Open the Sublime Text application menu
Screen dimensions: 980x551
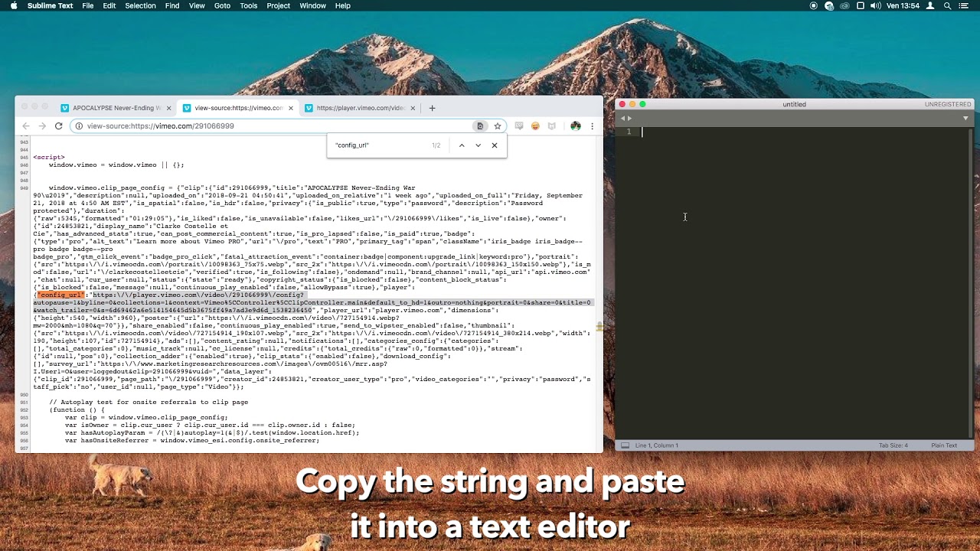[50, 5]
